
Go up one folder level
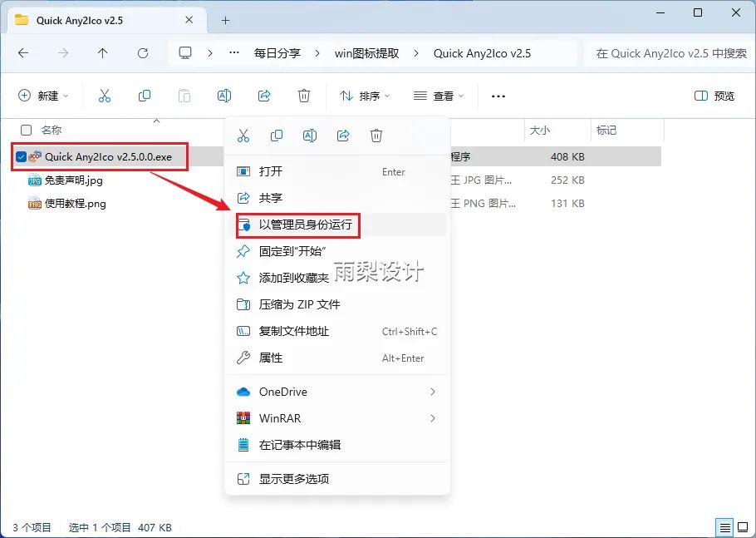click(103, 53)
